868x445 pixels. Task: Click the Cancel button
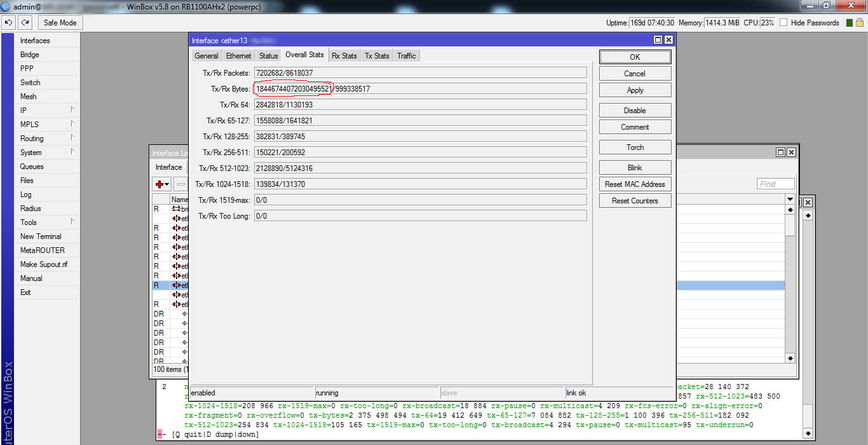click(635, 74)
